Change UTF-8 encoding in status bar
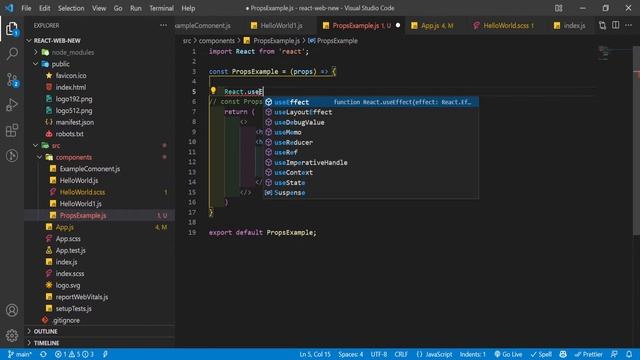This screenshot has width=640, height=360. [x=379, y=354]
